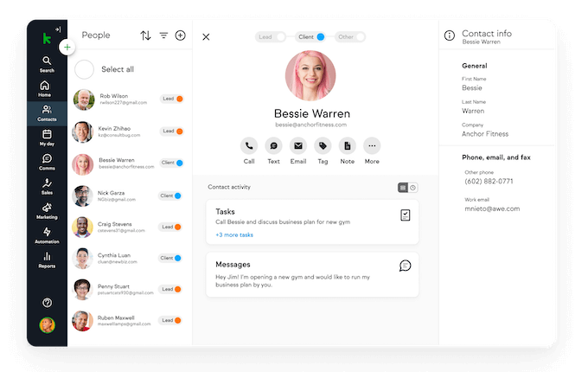Click the Client status badge on Bessie Warren row
Screen dimensions: 588x372
tap(170, 162)
